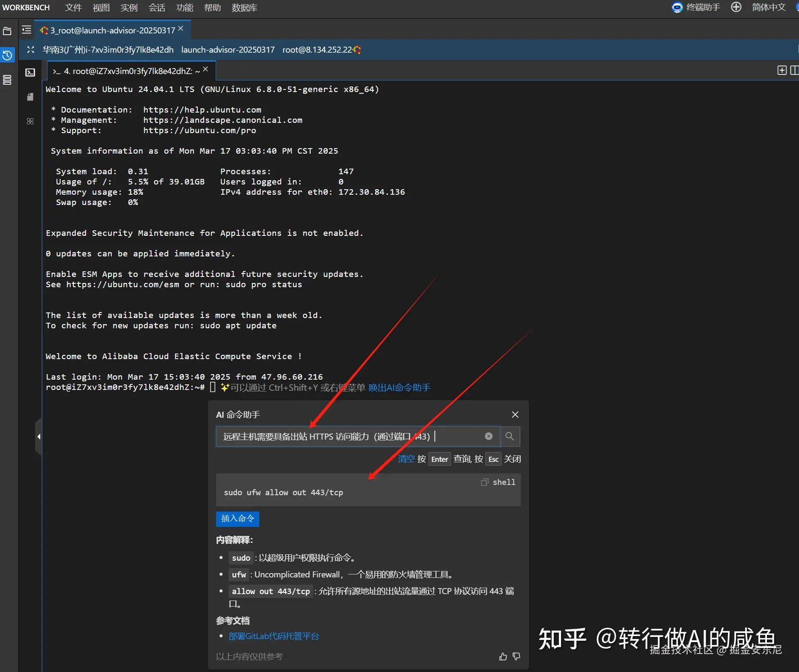Open the grid apps icon in inner sidebar
799x672 pixels.
(30, 122)
